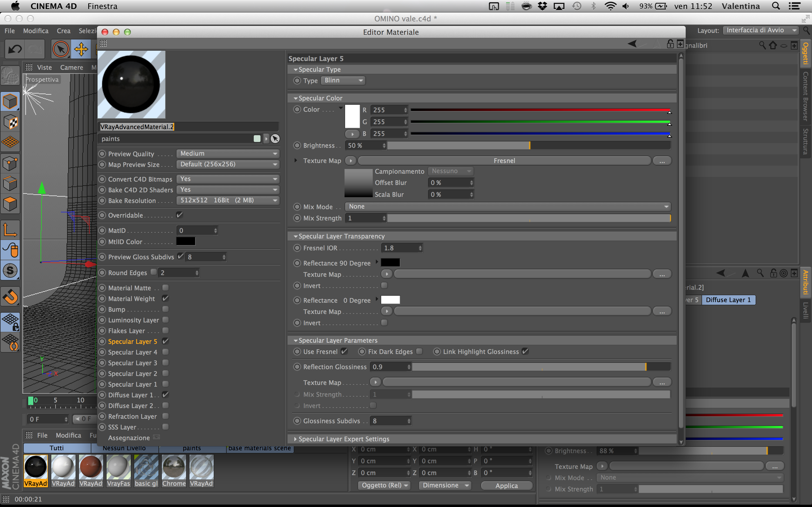Click the Undo arrow icon

[x=15, y=50]
